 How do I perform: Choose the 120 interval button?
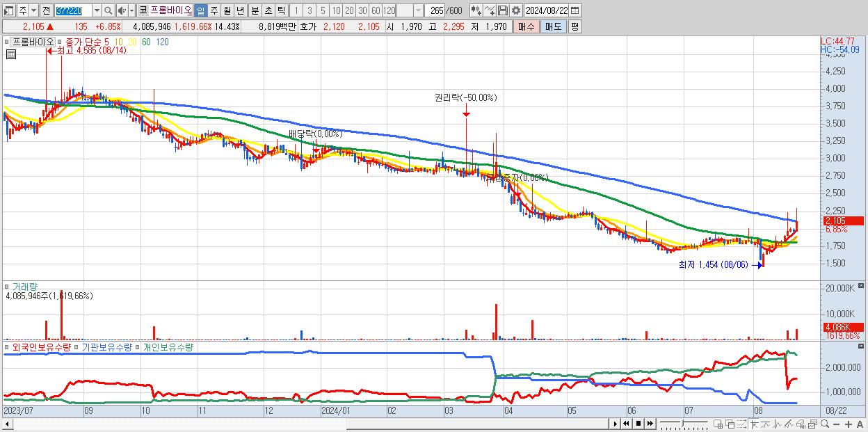tap(389, 10)
